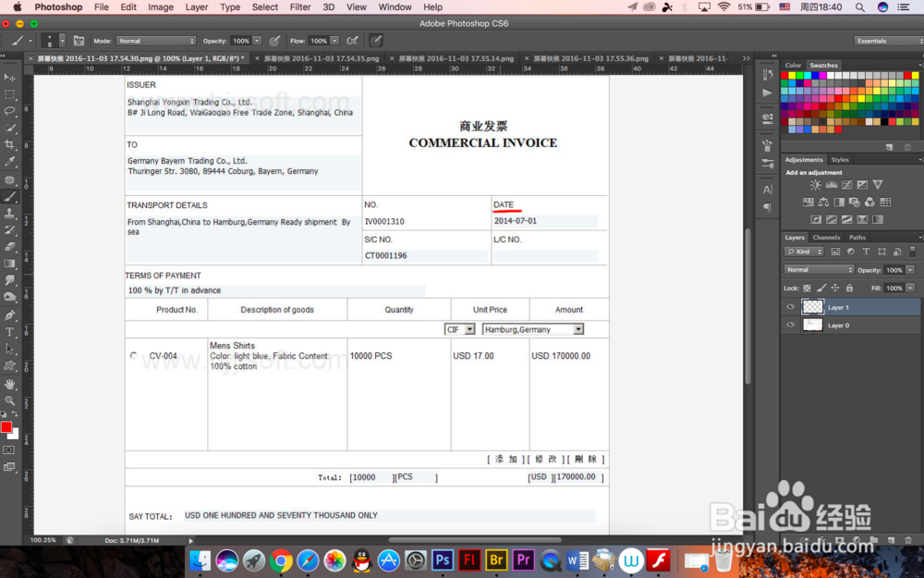Create new swatch in Swatches panel

click(889, 147)
